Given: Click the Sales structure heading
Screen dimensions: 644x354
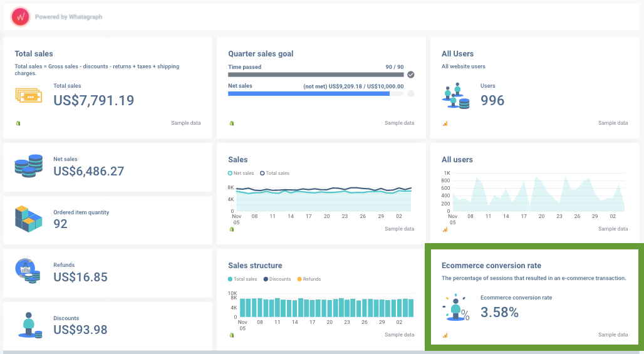Looking at the screenshot, I should click(x=255, y=266).
